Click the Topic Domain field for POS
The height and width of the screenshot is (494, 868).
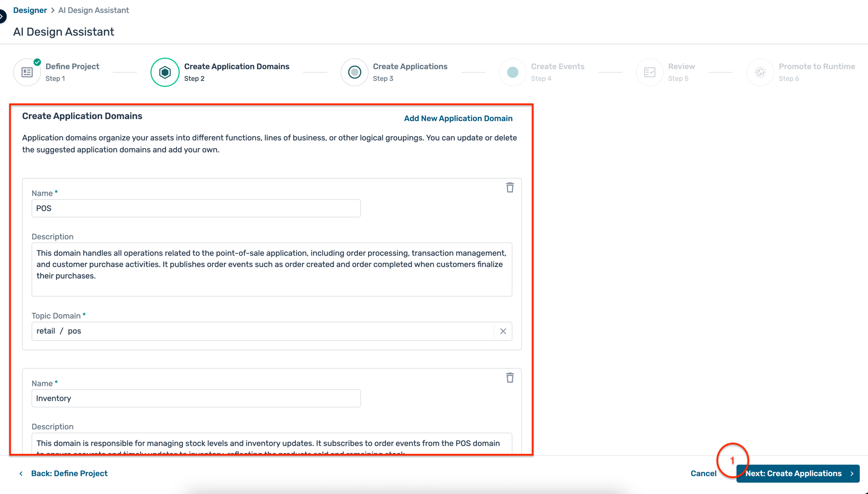tap(263, 331)
